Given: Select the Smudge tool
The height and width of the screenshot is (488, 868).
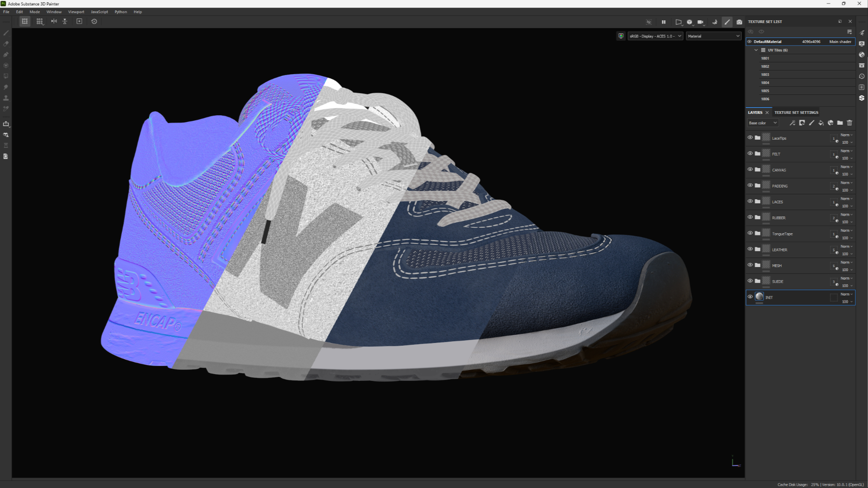Looking at the screenshot, I should click(x=6, y=87).
